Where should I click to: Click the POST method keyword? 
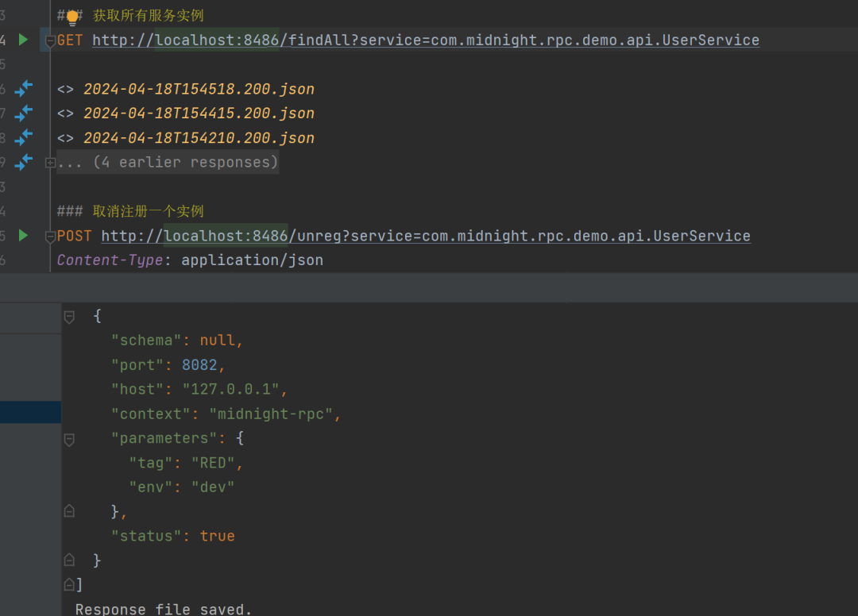click(x=75, y=236)
